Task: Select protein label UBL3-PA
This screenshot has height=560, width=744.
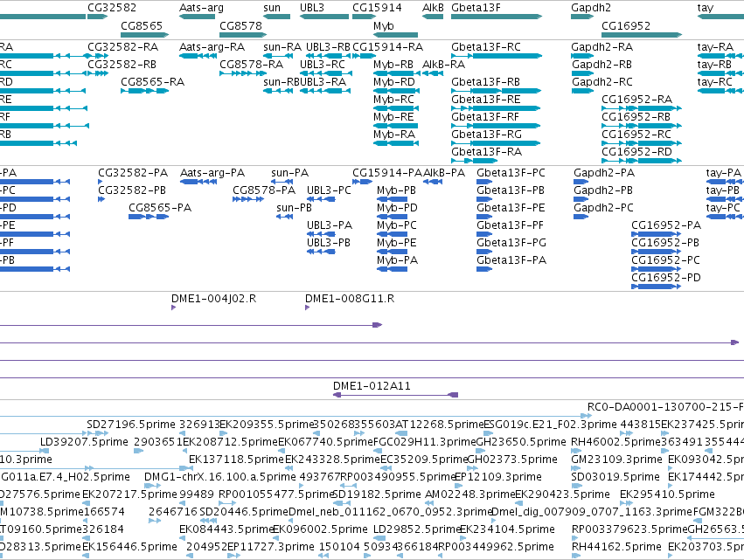Action: point(330,225)
